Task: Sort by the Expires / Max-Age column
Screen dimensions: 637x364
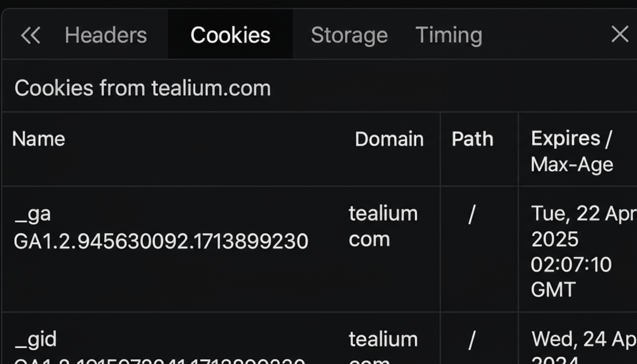Action: (572, 151)
